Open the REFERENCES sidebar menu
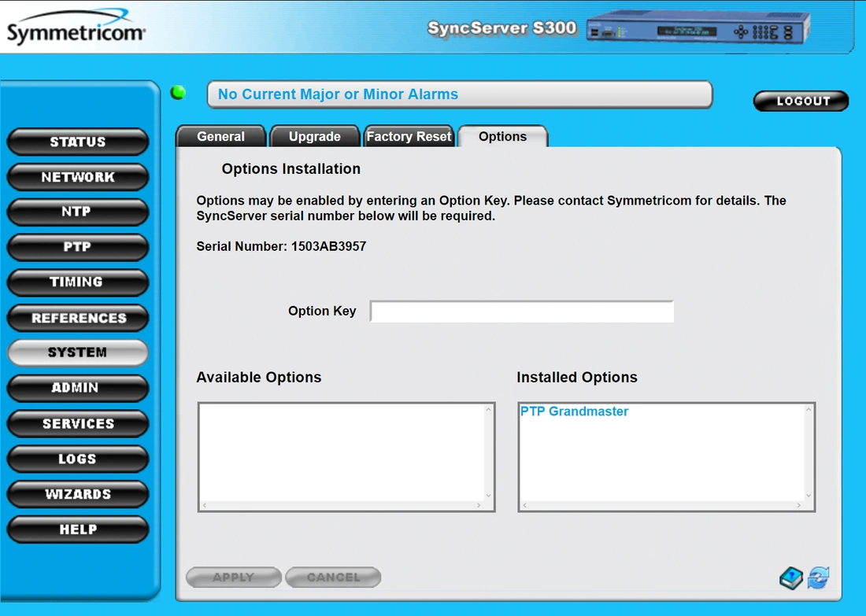This screenshot has width=866, height=616. (77, 318)
